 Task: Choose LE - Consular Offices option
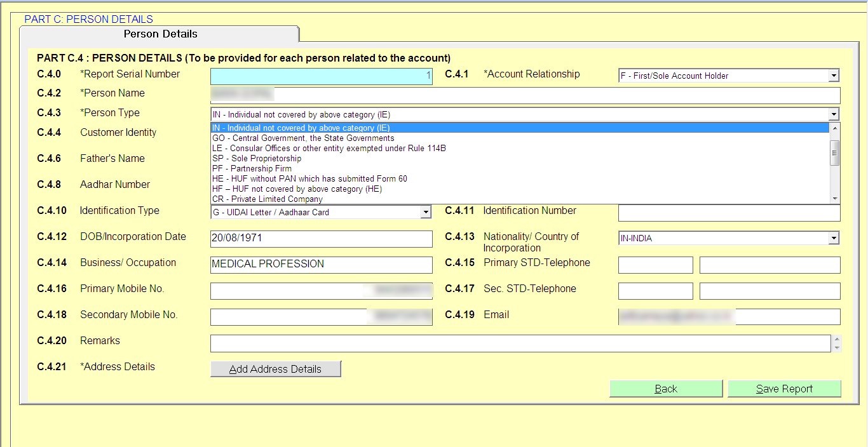pyautogui.click(x=329, y=149)
